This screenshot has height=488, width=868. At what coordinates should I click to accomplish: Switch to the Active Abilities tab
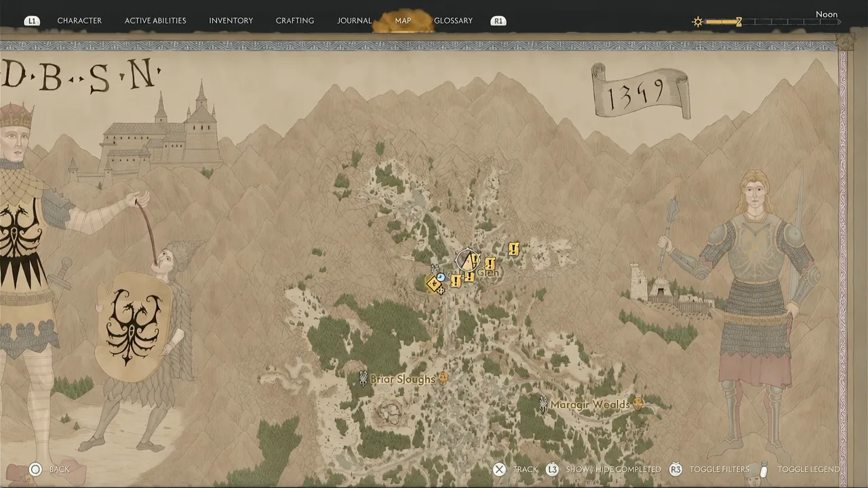coord(155,20)
